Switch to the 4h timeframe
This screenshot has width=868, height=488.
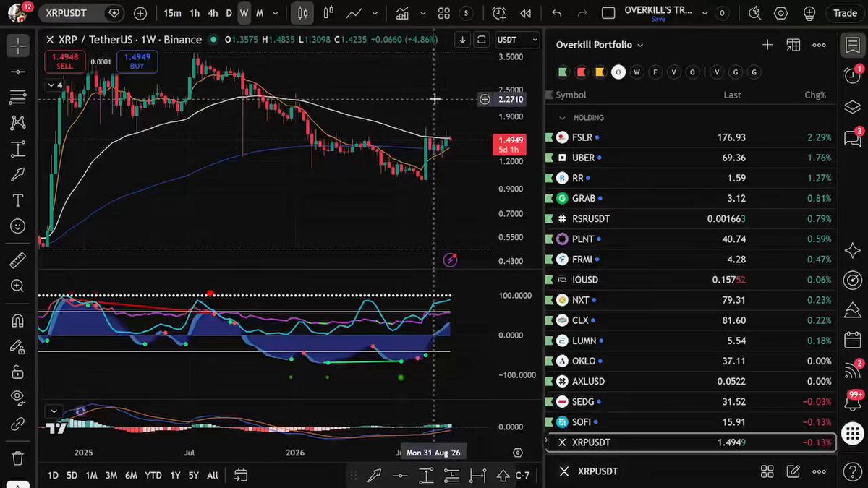point(213,13)
